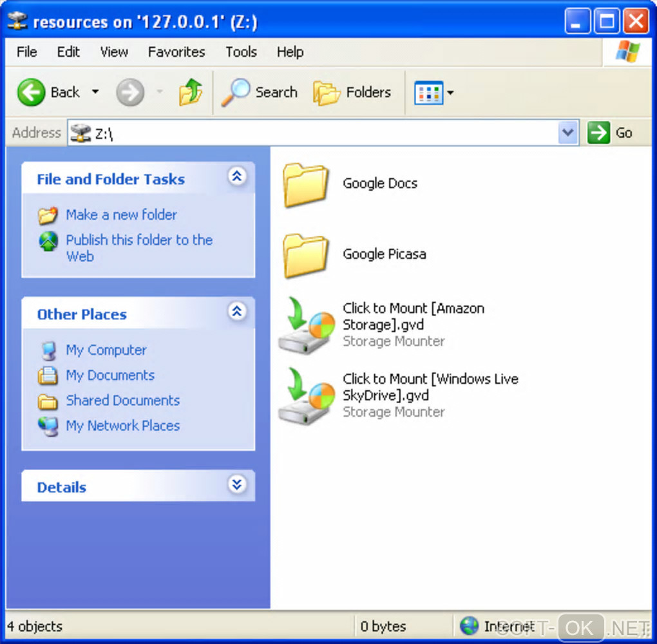Click the Shared Documents folder icon
This screenshot has height=644, width=657.
click(48, 402)
